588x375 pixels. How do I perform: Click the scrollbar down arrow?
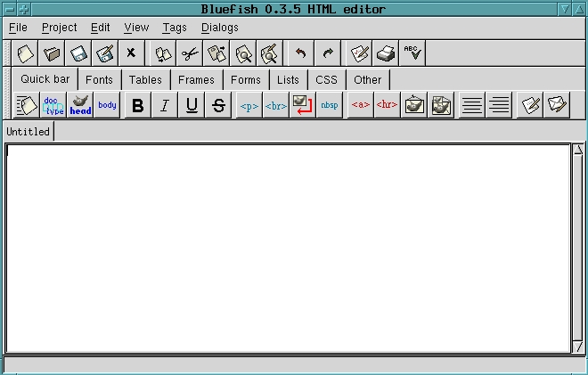coord(578,346)
